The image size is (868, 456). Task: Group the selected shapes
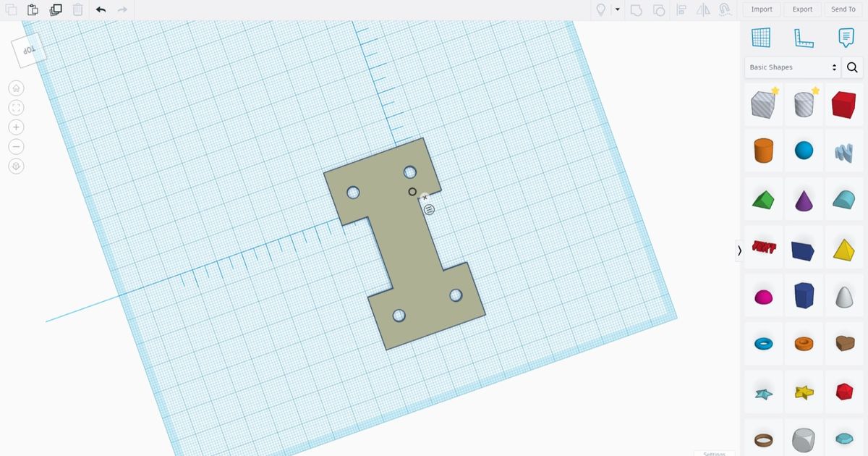click(x=637, y=10)
